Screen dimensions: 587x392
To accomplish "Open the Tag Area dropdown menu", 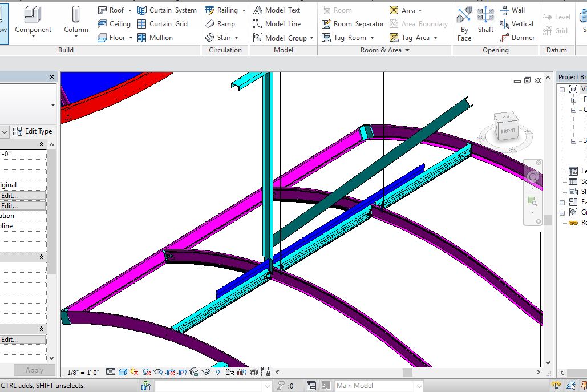I will tap(435, 38).
